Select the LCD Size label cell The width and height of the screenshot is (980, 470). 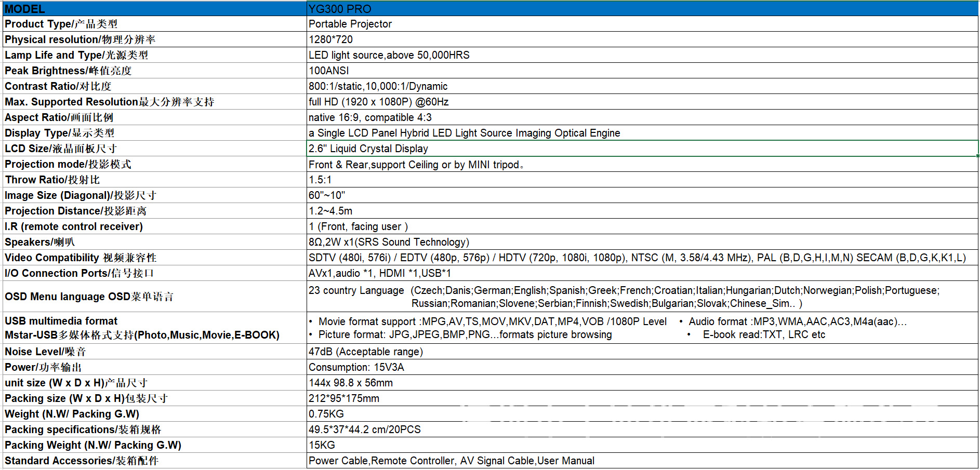click(x=154, y=149)
